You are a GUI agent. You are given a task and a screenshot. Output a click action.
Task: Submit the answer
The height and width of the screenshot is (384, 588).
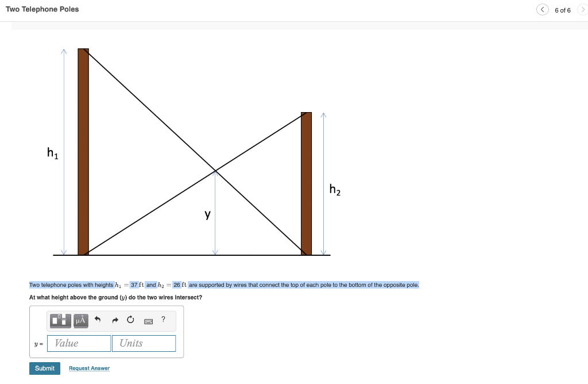click(x=45, y=368)
